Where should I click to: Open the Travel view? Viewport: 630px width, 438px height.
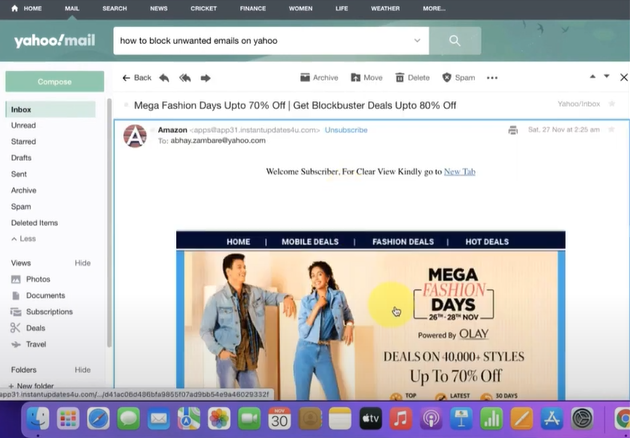(29, 344)
